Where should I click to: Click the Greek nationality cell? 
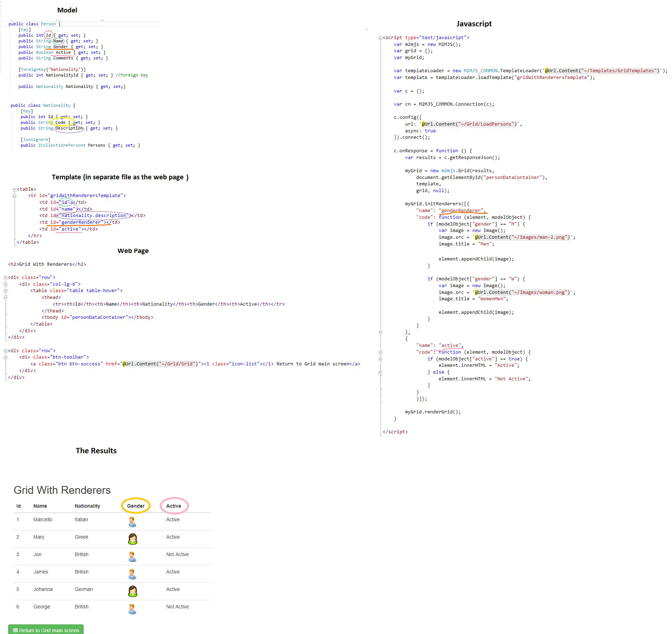coord(82,537)
